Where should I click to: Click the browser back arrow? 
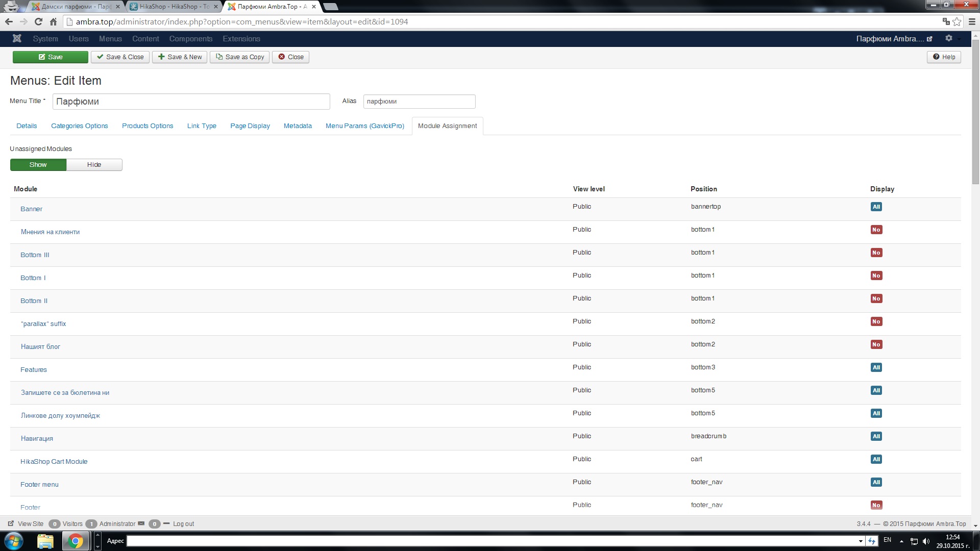[x=9, y=21]
